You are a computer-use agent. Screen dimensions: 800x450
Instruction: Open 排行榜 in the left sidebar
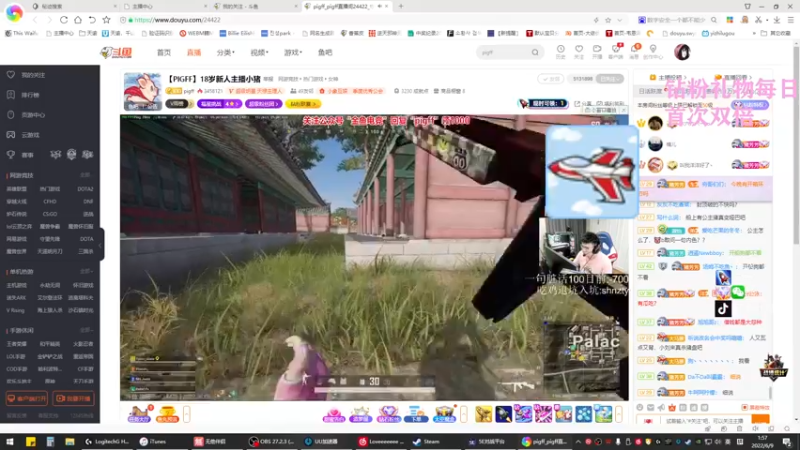(x=30, y=95)
